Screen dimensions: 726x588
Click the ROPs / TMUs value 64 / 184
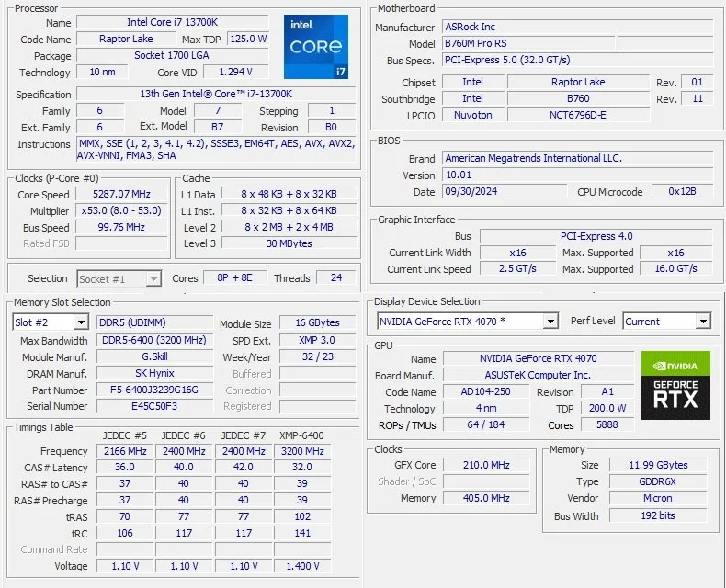tap(486, 424)
